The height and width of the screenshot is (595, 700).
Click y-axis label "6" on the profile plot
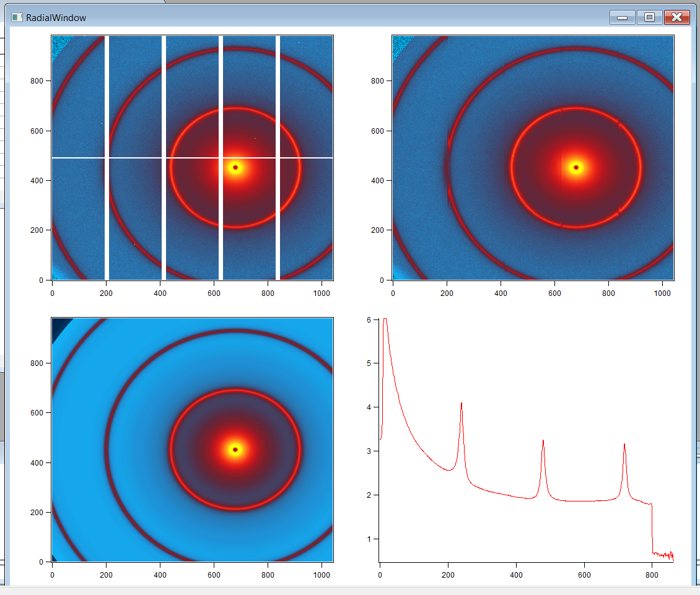click(x=369, y=319)
